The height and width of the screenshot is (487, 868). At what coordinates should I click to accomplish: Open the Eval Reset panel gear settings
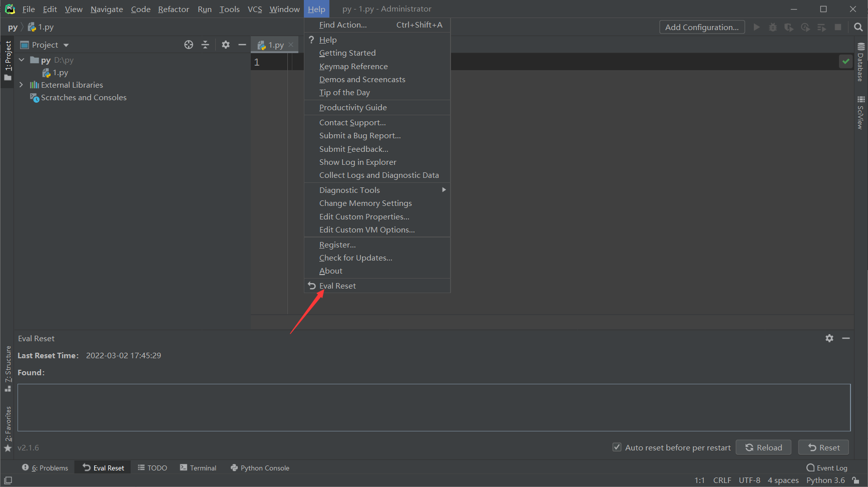(x=829, y=338)
